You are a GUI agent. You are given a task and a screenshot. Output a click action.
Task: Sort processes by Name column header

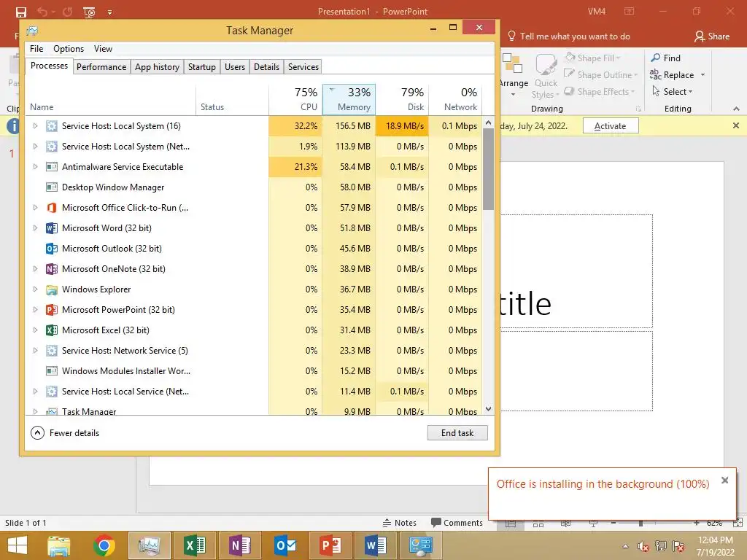pyautogui.click(x=111, y=99)
